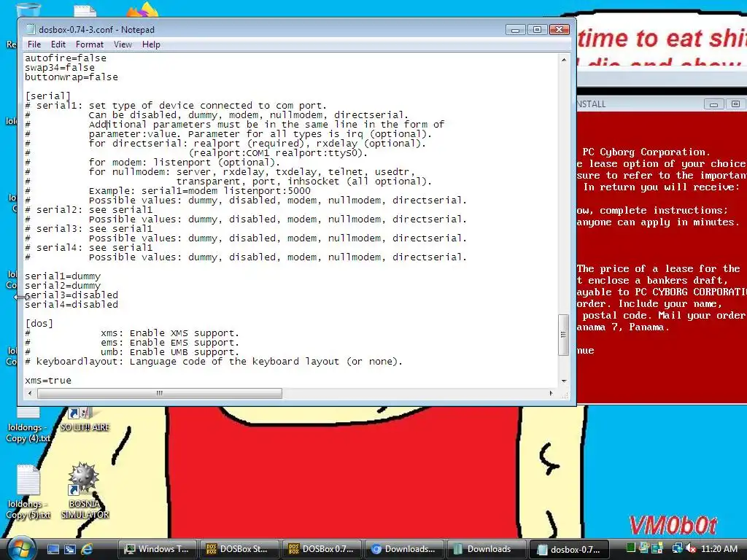This screenshot has height=560, width=747.
Task: Switch to Chrome Downloads... taskbar button
Action: tap(405, 549)
